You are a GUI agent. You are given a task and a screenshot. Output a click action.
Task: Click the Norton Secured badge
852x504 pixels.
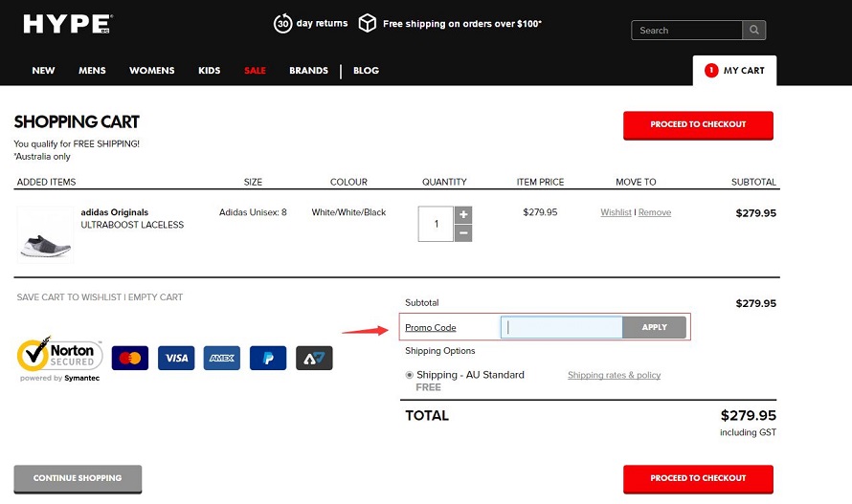(59, 359)
